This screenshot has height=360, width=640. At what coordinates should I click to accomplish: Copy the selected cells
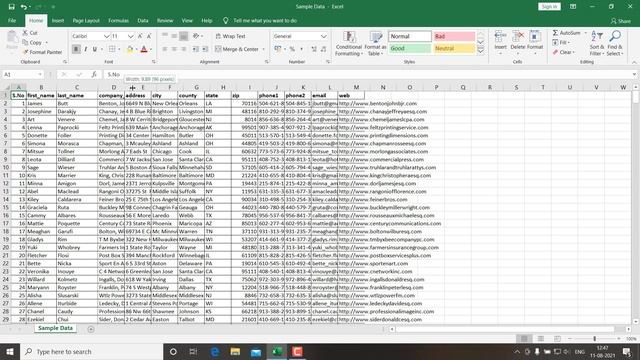tap(33, 42)
